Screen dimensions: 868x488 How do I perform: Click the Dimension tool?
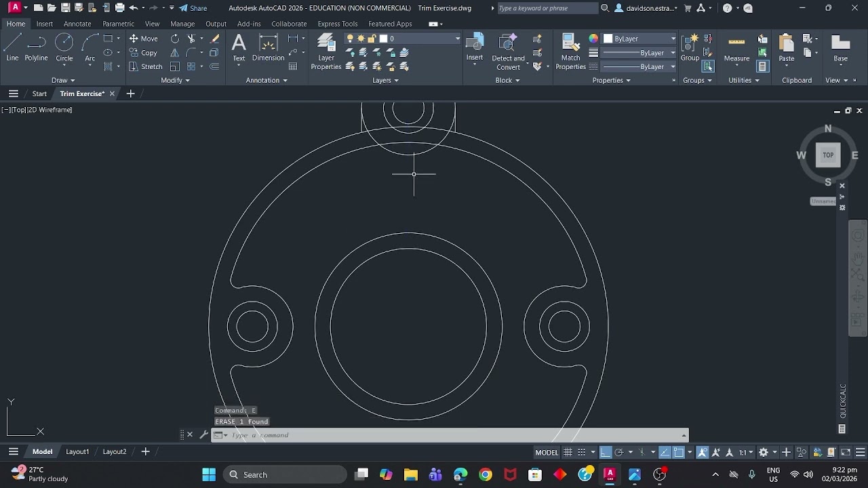tap(269, 48)
